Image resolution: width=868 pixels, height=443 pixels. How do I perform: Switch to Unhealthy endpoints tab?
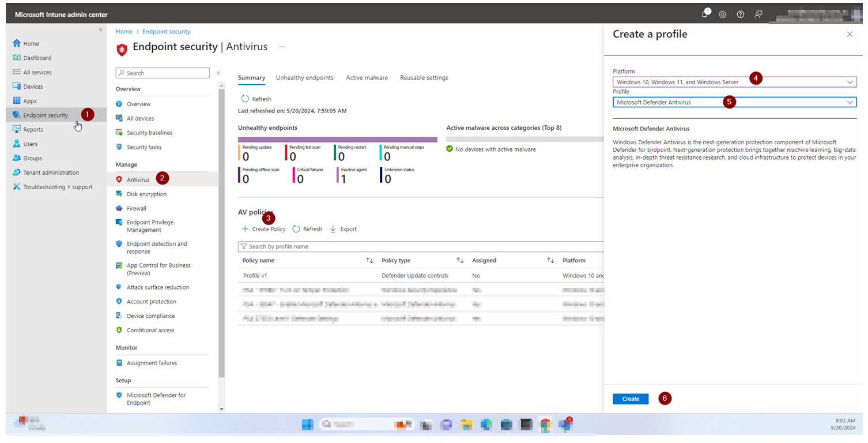[304, 78]
